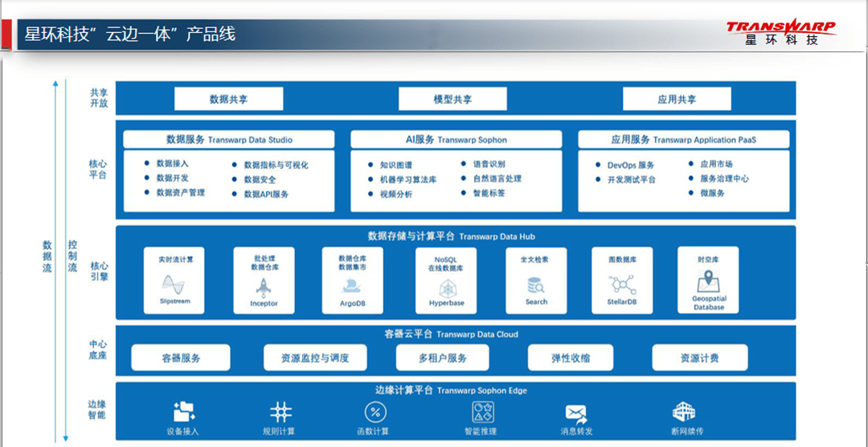Click the 数据开发 bullet item
The image size is (868, 447).
pos(166,178)
